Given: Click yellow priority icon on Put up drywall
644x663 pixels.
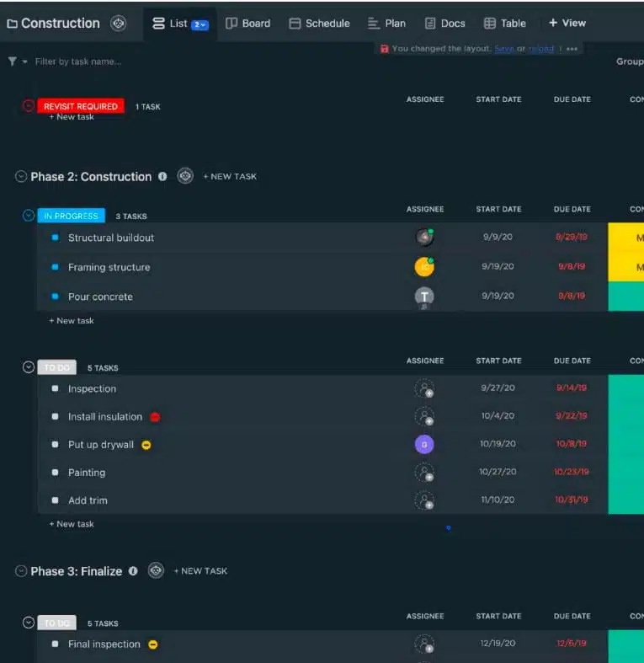Looking at the screenshot, I should 146,445.
